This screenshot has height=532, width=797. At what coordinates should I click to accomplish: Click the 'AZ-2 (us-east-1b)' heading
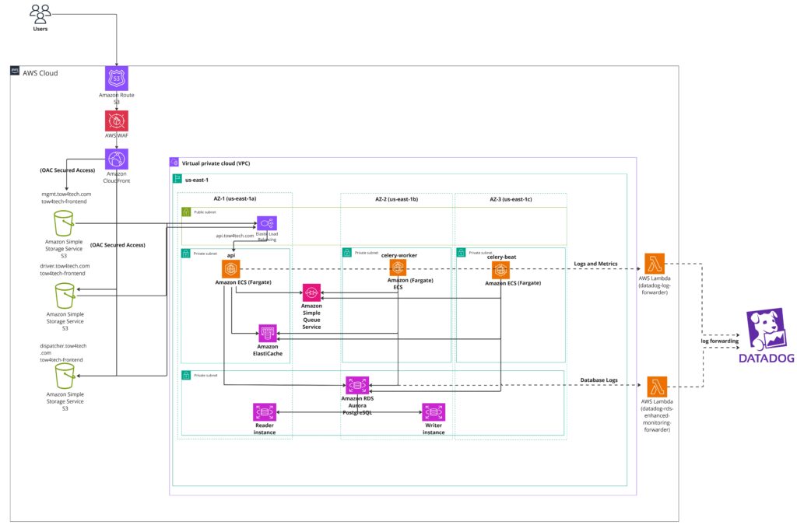pyautogui.click(x=396, y=199)
